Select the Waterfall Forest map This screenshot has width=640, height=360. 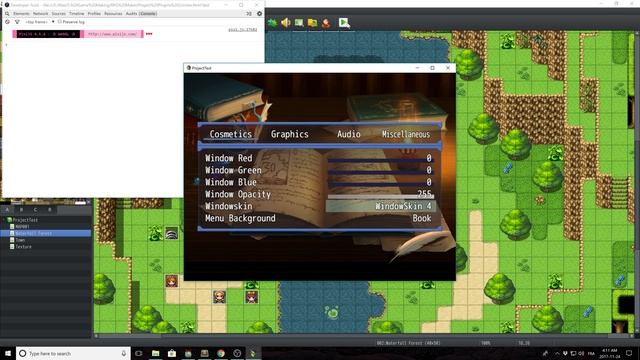33,233
